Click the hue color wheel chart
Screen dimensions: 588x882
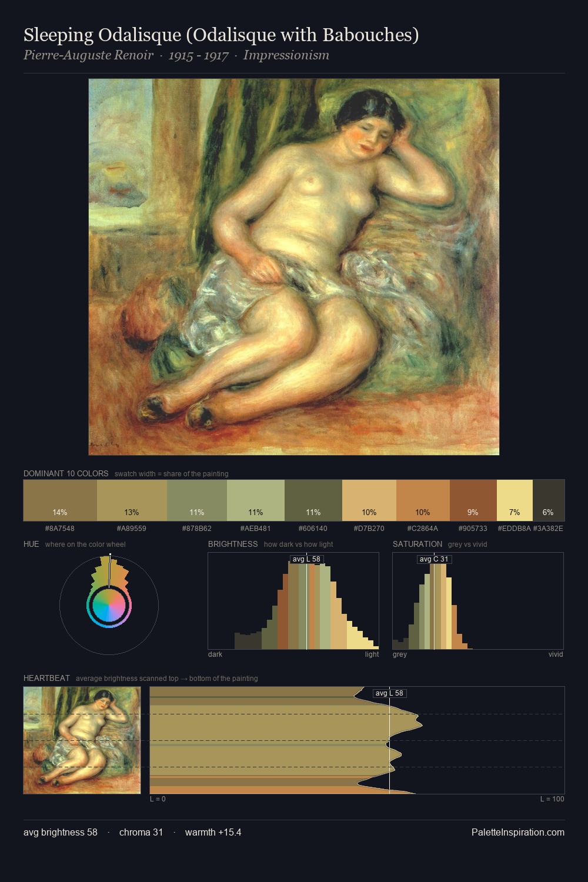pyautogui.click(x=109, y=604)
